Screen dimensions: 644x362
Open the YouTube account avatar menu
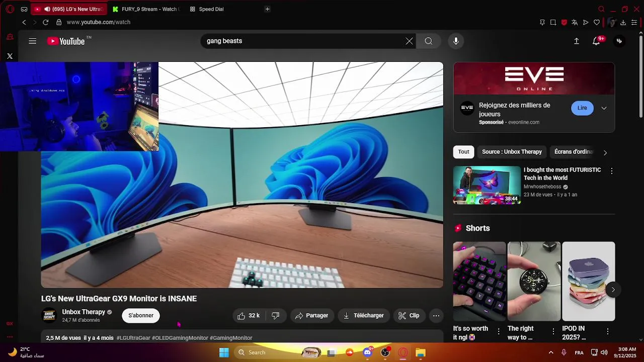point(619,41)
